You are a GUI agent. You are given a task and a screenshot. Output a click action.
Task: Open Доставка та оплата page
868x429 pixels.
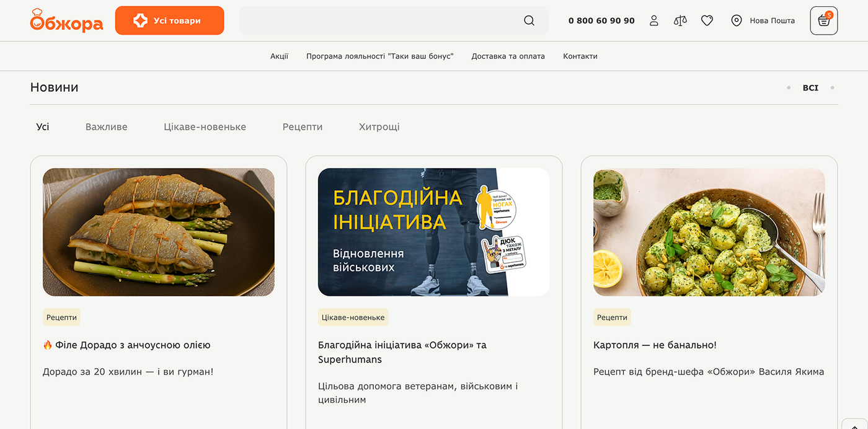pyautogui.click(x=508, y=56)
